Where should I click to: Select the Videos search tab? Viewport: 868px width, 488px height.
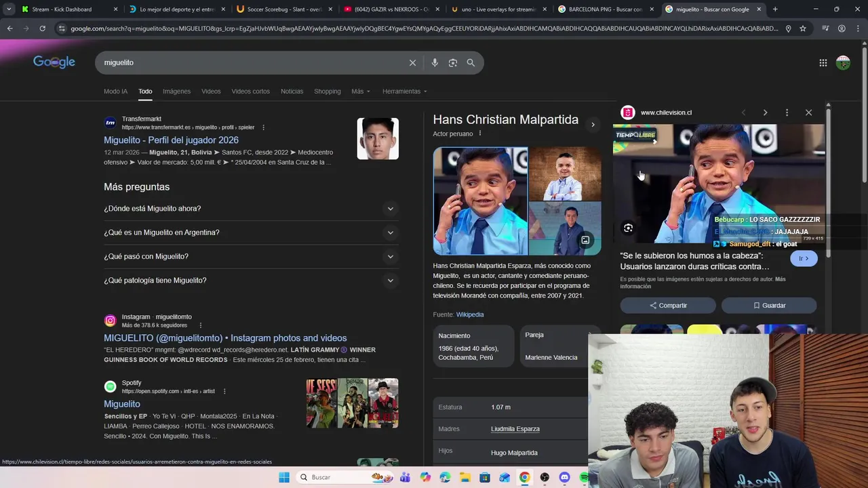(x=211, y=91)
